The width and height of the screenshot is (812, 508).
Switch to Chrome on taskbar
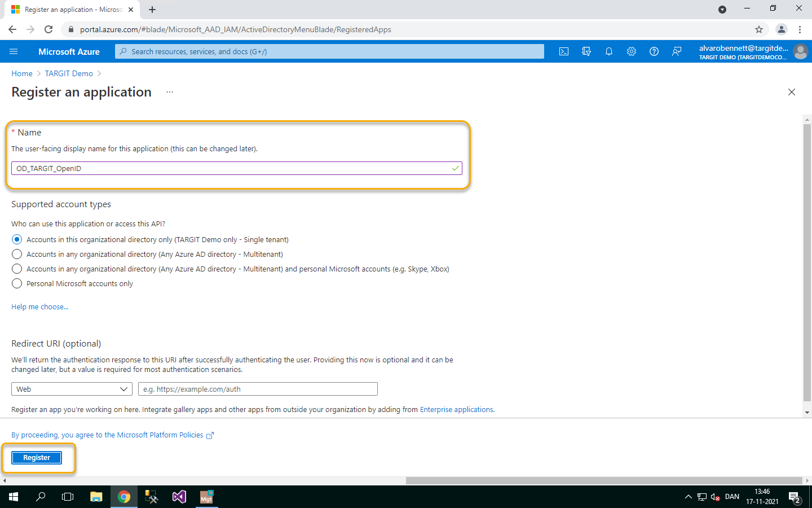[x=124, y=497]
